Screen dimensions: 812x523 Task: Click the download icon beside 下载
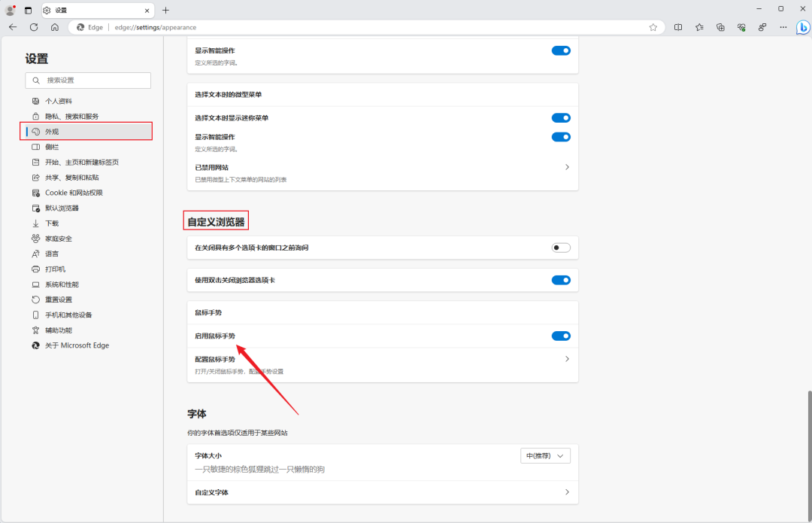(36, 223)
